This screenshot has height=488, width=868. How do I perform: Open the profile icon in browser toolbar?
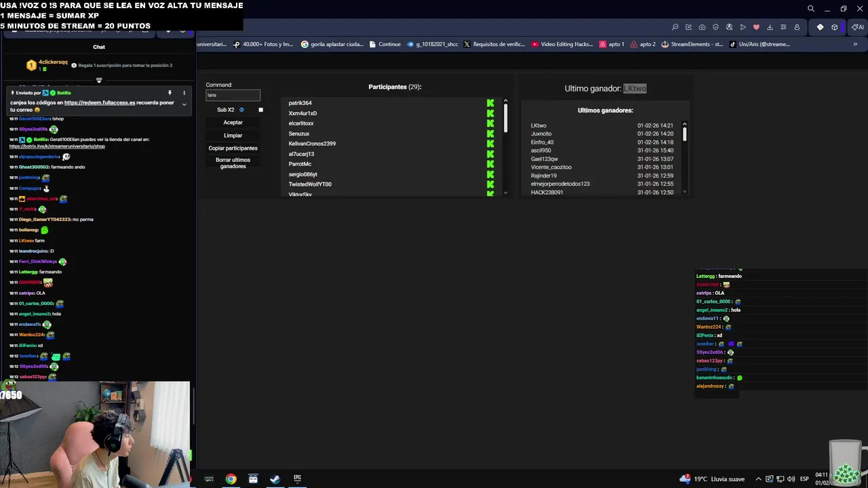coord(797,27)
